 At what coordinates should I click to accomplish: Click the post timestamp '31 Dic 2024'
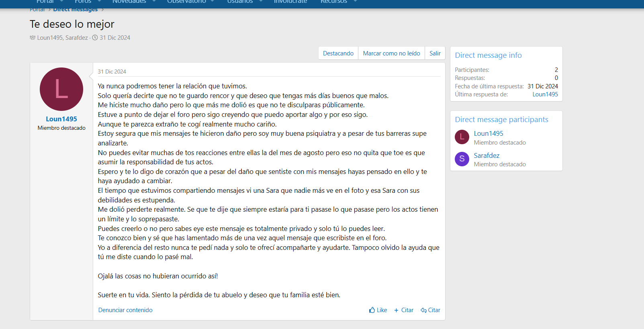pyautogui.click(x=112, y=72)
